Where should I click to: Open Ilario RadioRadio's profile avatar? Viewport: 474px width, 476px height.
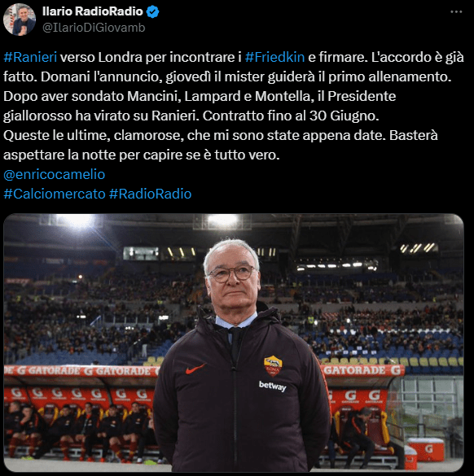point(20,20)
